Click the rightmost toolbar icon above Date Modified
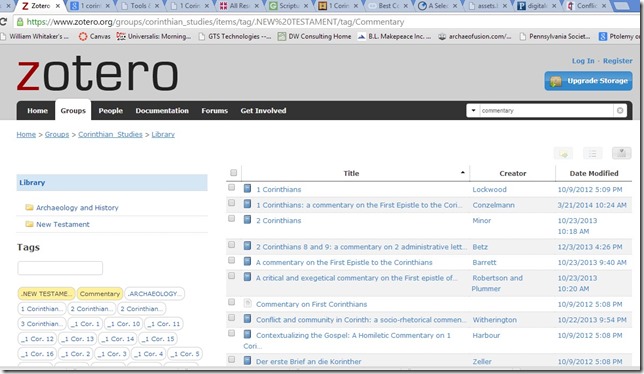The height and width of the screenshot is (374, 644). (622, 154)
